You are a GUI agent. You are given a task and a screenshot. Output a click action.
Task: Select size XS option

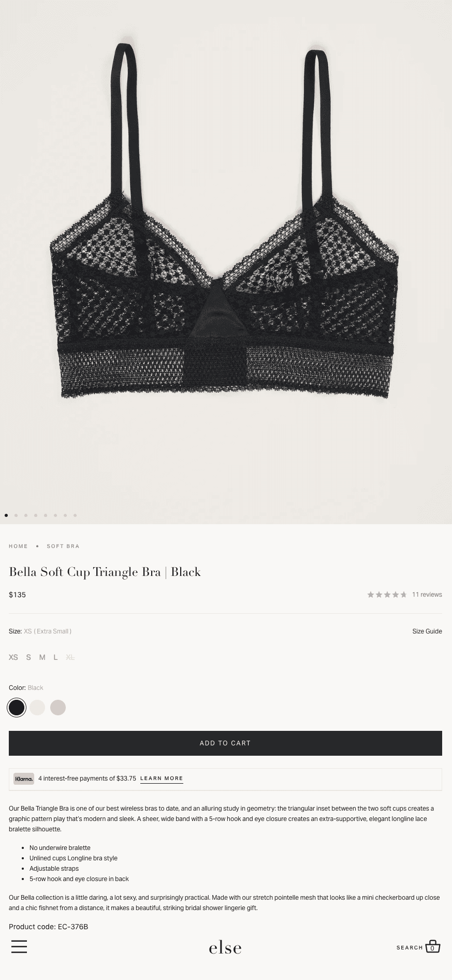(13, 657)
